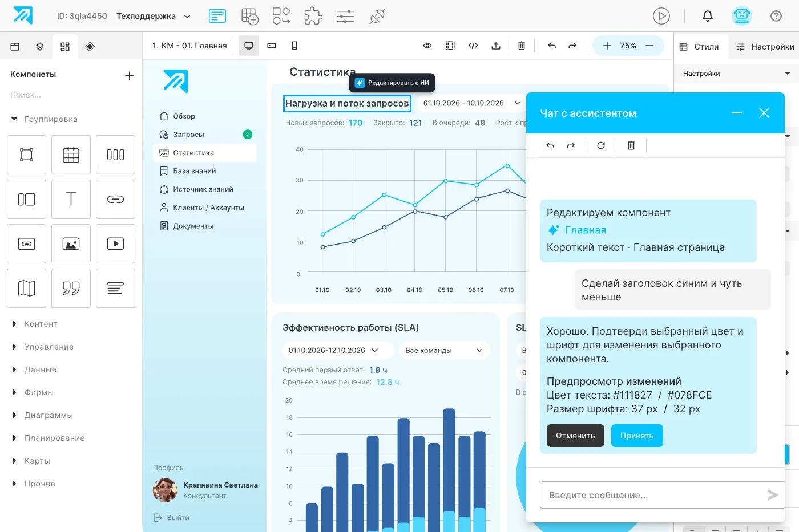The height and width of the screenshot is (532, 799).
Task: Switch to the diamond assets tab
Action: [x=90, y=46]
